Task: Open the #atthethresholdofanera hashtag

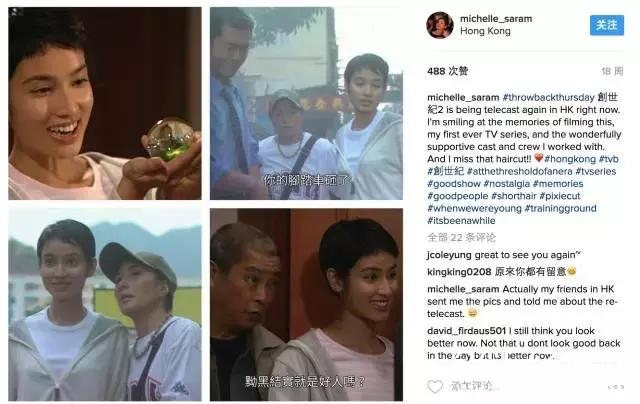Action: (520, 171)
